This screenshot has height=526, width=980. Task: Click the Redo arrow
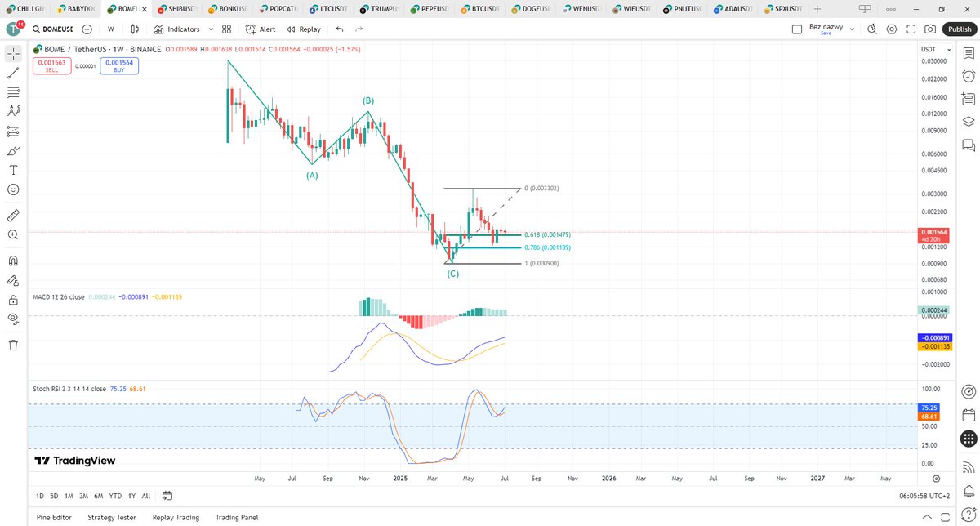pos(359,29)
